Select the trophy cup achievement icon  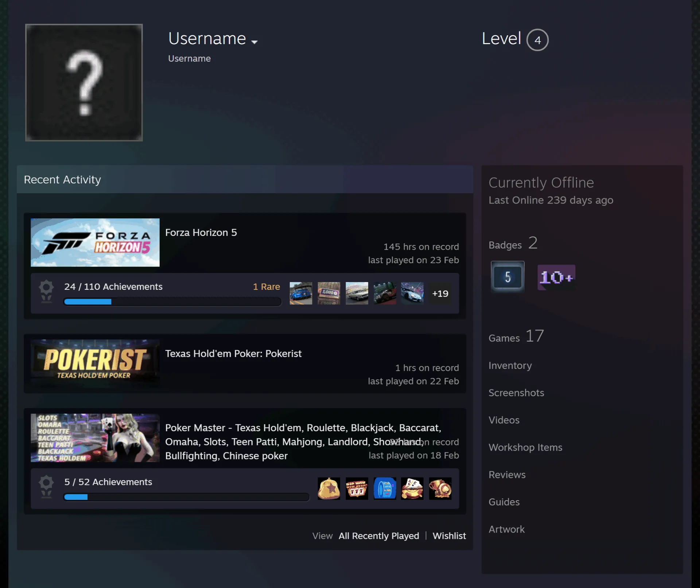[x=440, y=488]
